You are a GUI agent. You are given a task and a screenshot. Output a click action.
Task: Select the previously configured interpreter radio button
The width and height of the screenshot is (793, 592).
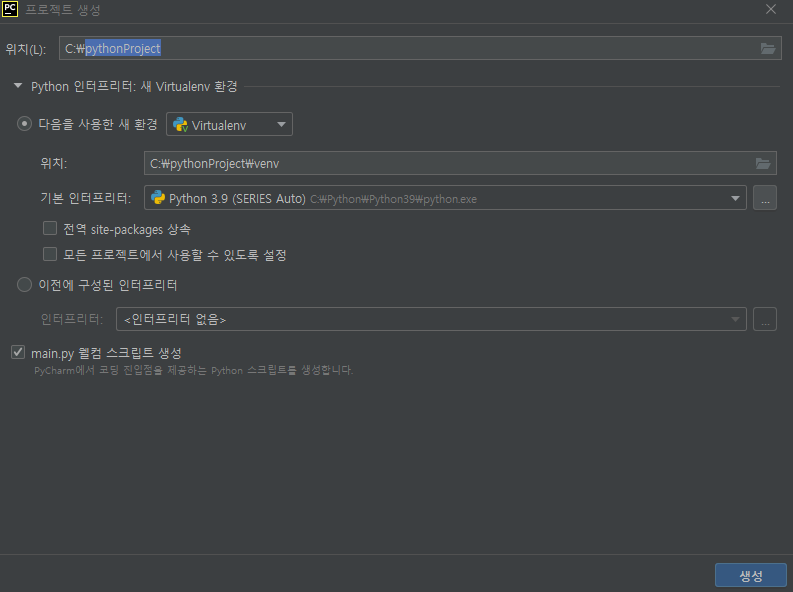[x=24, y=285]
